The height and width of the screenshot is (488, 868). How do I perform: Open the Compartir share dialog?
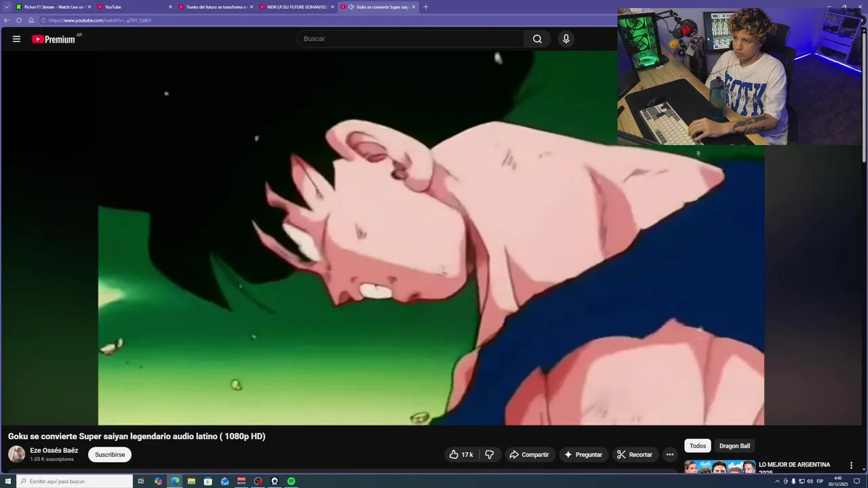(529, 455)
